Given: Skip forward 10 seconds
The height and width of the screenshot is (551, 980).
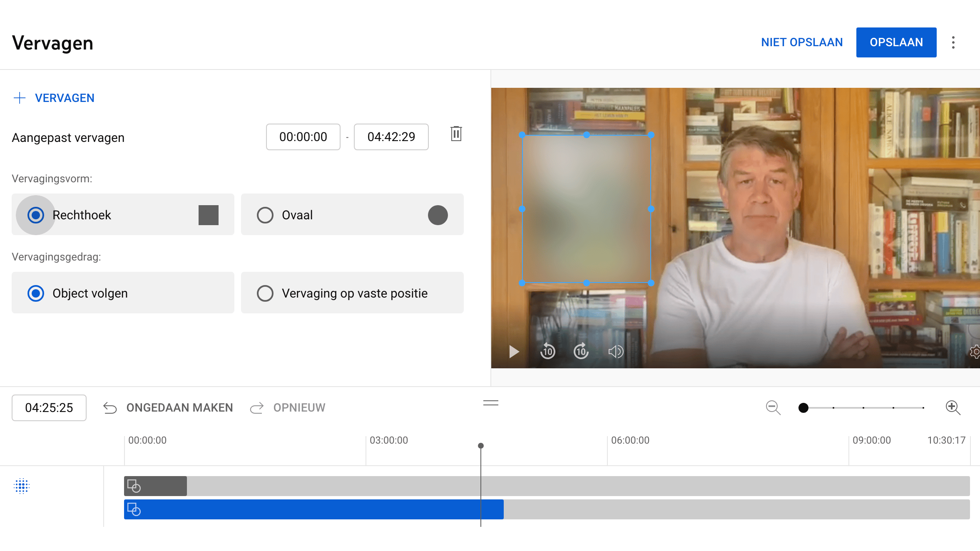Looking at the screenshot, I should 581,352.
